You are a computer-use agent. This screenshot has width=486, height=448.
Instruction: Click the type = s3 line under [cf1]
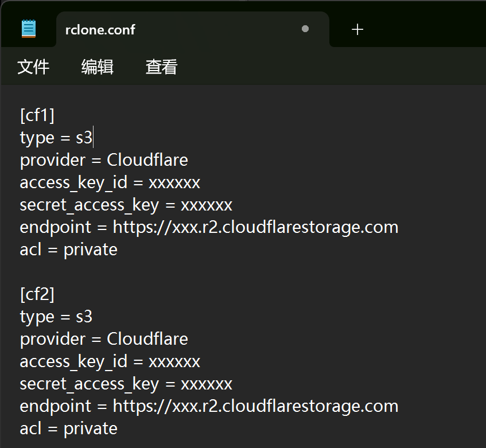click(x=56, y=138)
